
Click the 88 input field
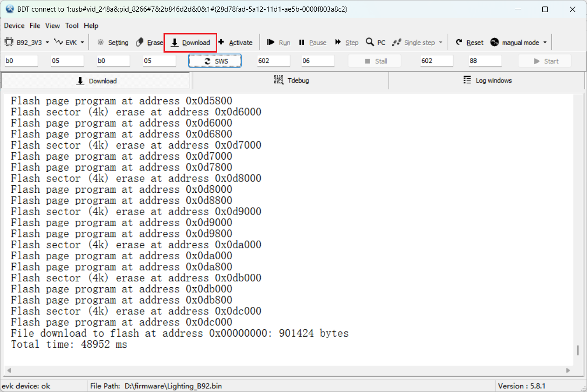tap(485, 61)
